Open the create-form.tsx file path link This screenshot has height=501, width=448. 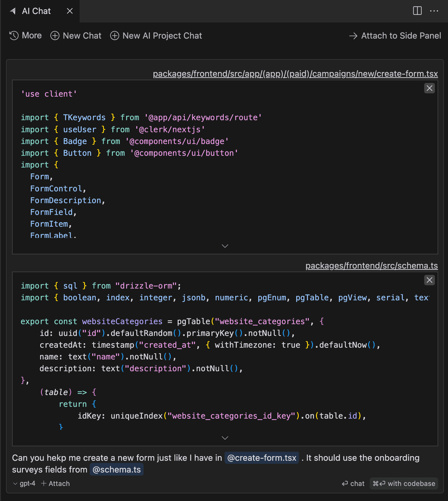(295, 74)
